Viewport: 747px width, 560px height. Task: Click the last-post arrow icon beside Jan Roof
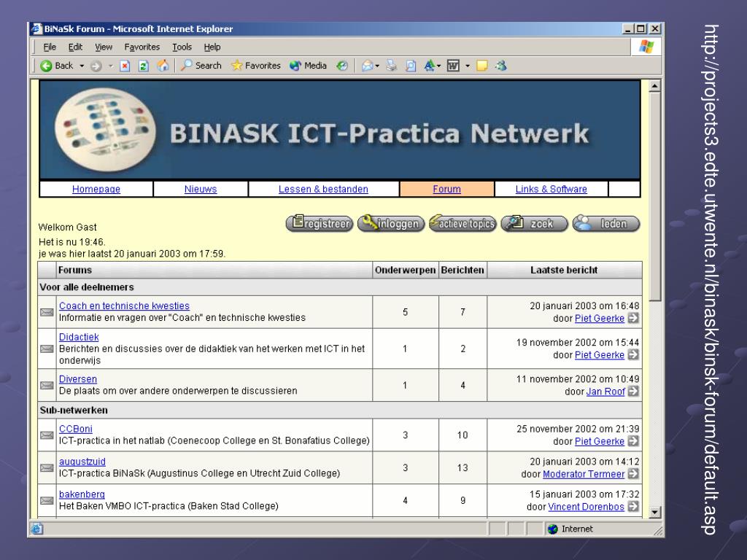click(x=633, y=391)
